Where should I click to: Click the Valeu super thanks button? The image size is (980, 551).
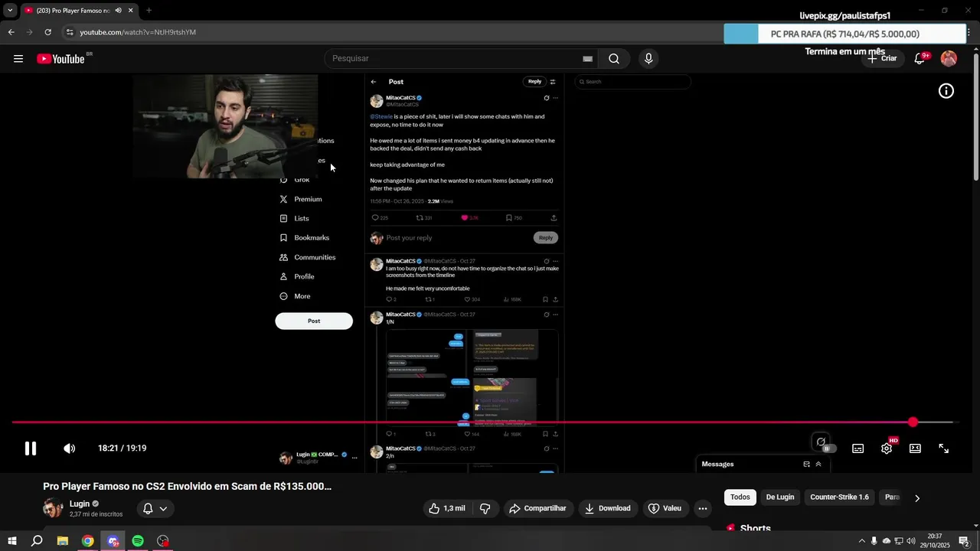point(665,508)
